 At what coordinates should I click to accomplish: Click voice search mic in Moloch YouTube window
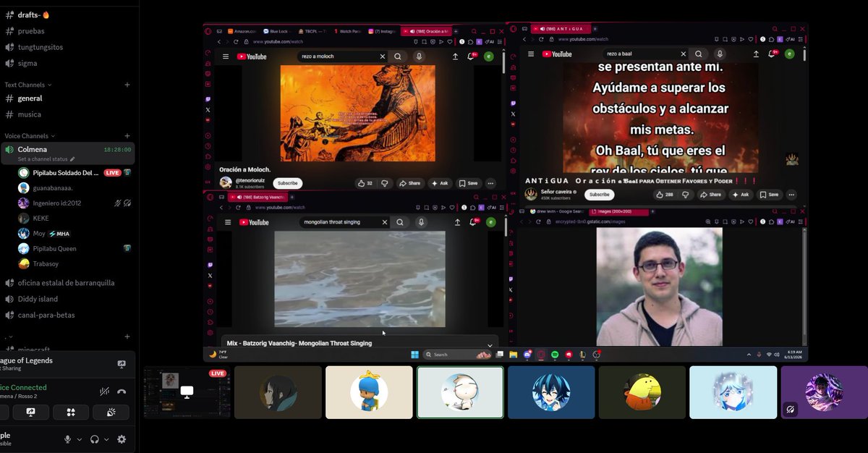(419, 56)
